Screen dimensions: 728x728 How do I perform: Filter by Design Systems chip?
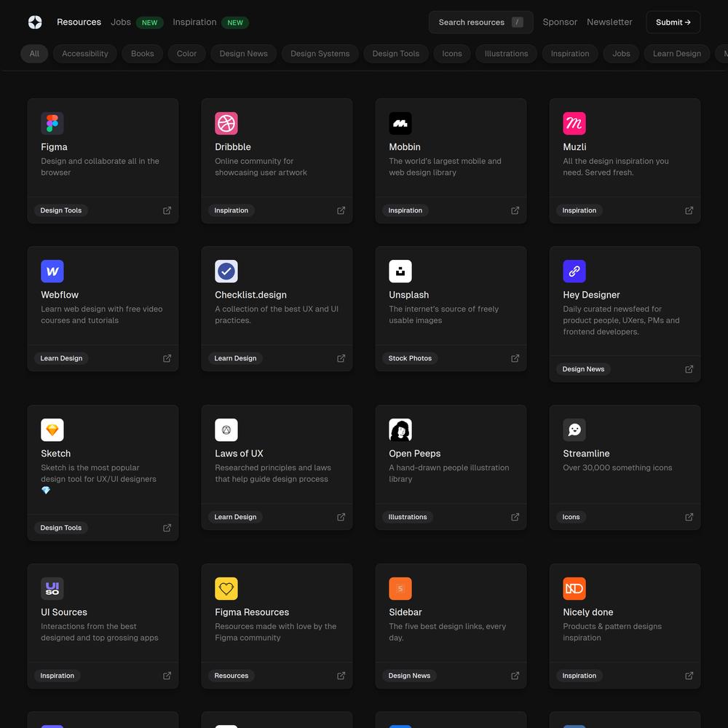(320, 53)
